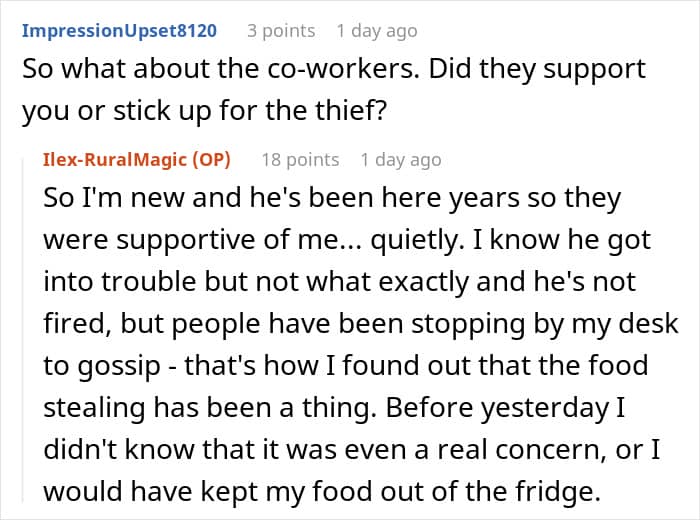Click the last line 'would have kept my food'
The height and width of the screenshot is (520, 700).
click(x=321, y=492)
